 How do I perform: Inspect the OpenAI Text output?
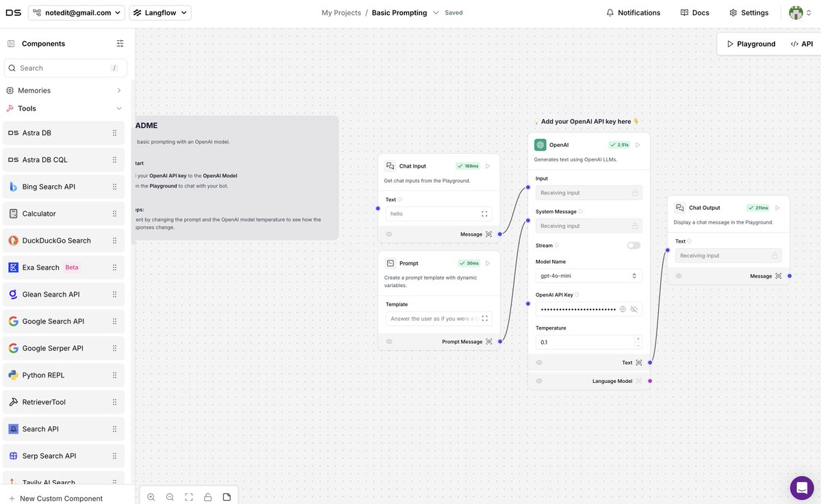coord(639,362)
